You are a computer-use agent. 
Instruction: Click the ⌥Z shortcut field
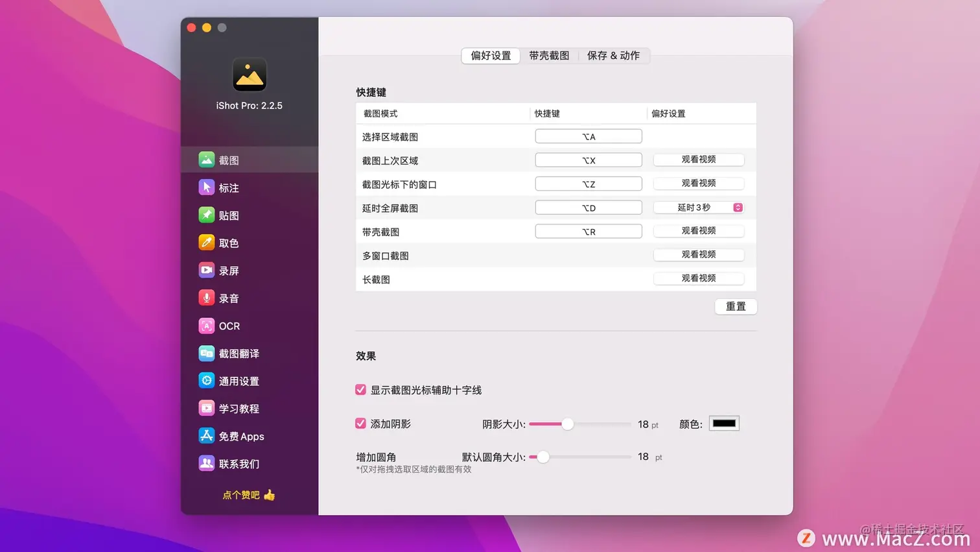pos(589,184)
